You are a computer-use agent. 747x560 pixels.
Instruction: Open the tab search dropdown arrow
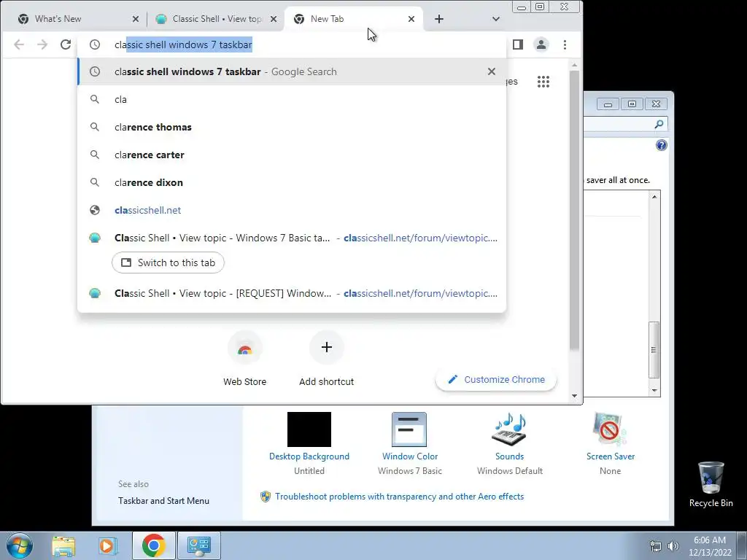[495, 19]
